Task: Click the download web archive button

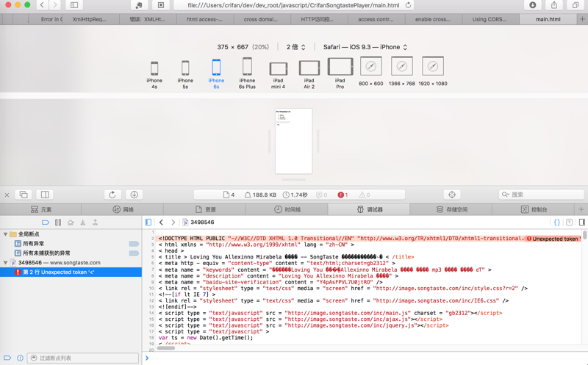Action: pos(134,195)
